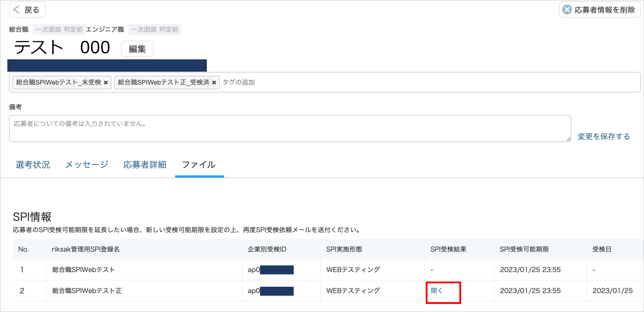Select the ファイル tab
The image size is (644, 312).
[199, 165]
